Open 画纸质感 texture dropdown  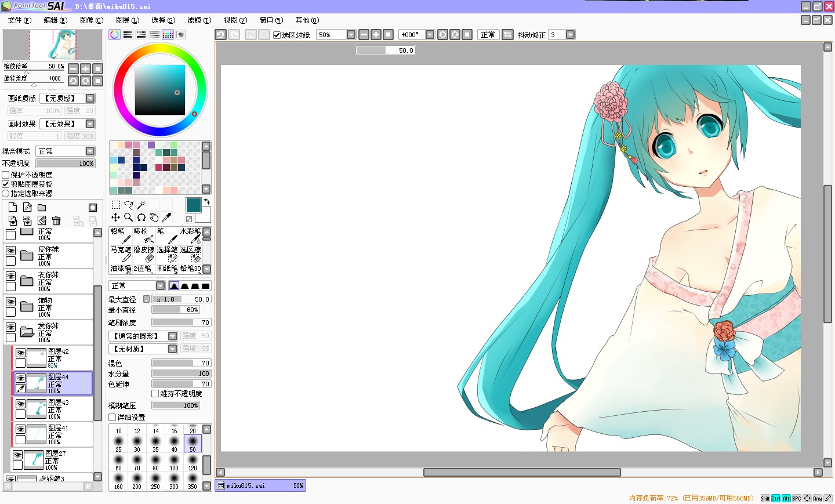tap(67, 99)
